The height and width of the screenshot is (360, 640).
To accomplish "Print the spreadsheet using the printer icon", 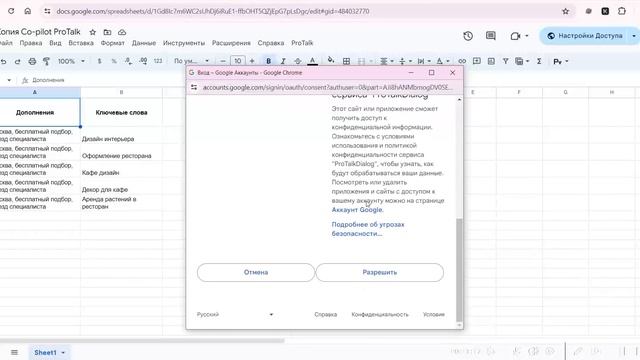I will [x=32, y=61].
